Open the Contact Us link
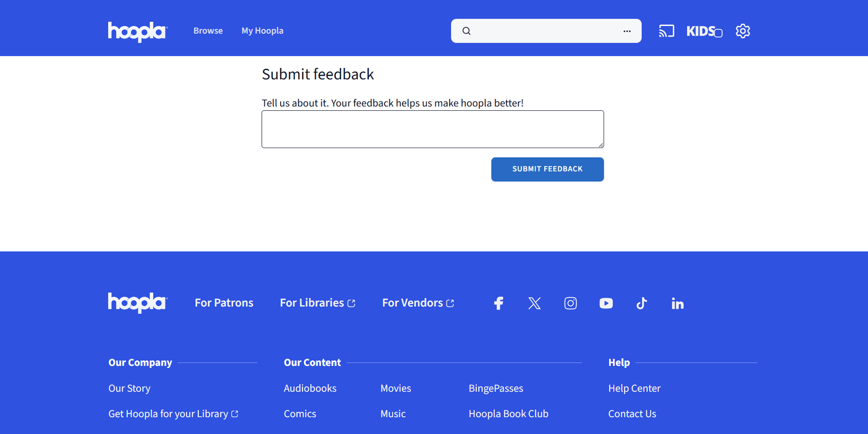Image resolution: width=868 pixels, height=434 pixels. [x=632, y=414]
